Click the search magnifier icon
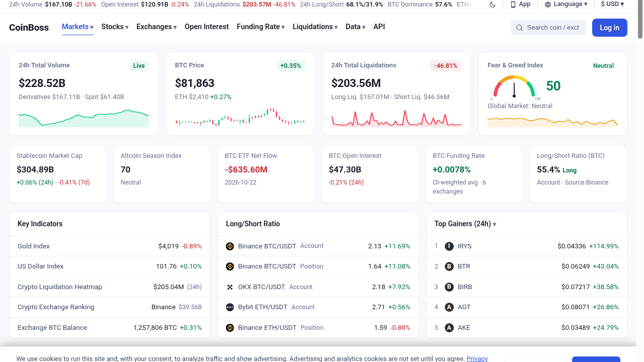 click(519, 28)
